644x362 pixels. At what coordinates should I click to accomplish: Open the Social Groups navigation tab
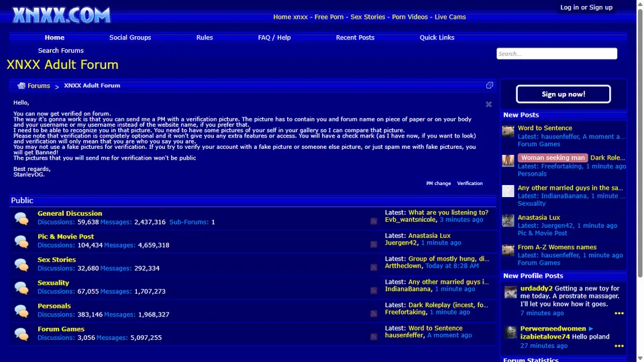(130, 38)
